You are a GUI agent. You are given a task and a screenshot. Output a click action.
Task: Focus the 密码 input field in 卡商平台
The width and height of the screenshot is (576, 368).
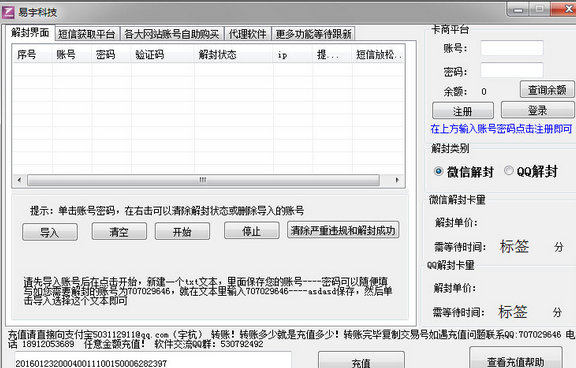(x=512, y=70)
